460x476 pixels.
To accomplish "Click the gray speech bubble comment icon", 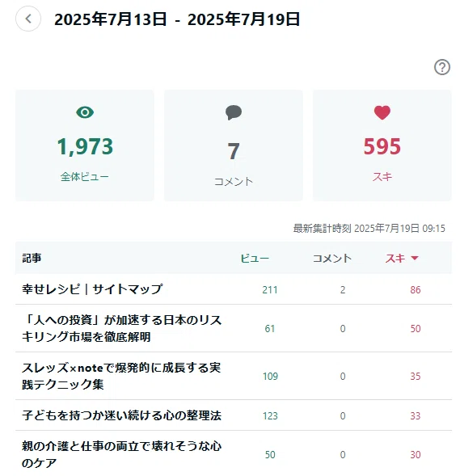I will 234,112.
